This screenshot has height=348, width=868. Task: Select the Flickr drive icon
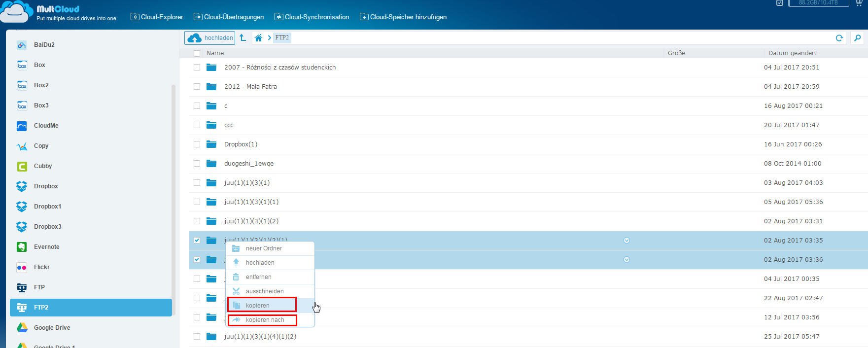(22, 267)
